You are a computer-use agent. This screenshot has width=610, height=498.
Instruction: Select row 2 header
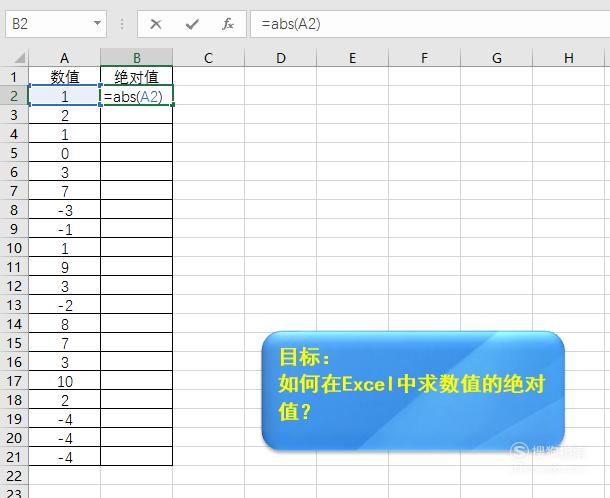pos(14,95)
